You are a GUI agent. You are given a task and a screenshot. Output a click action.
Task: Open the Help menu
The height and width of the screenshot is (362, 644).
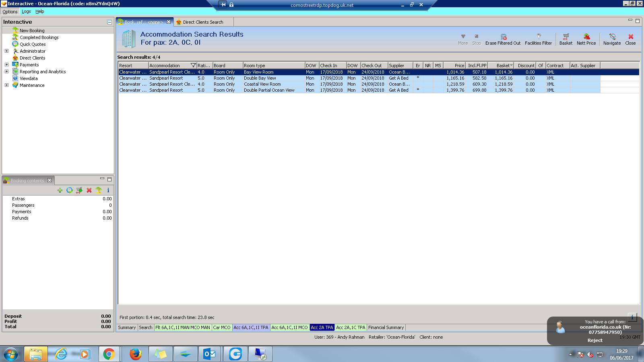[39, 12]
